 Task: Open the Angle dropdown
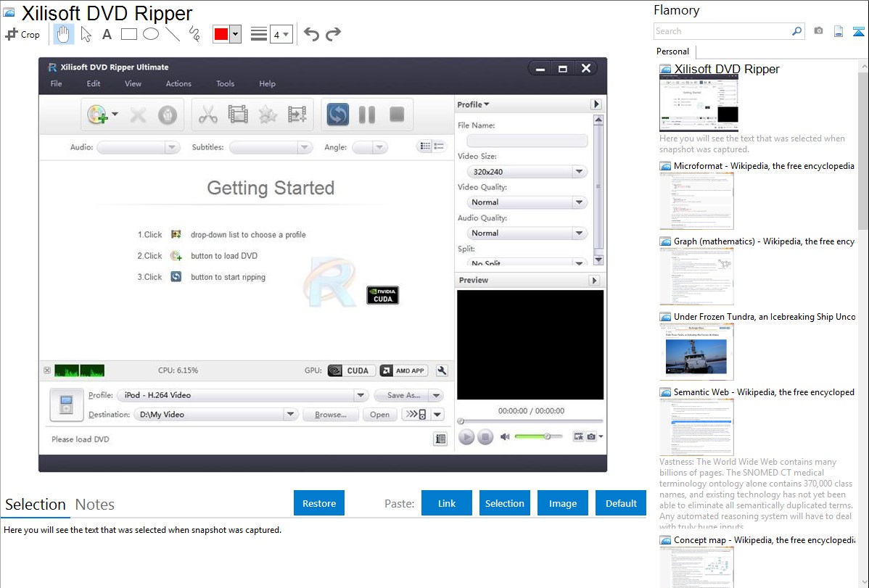click(x=370, y=147)
